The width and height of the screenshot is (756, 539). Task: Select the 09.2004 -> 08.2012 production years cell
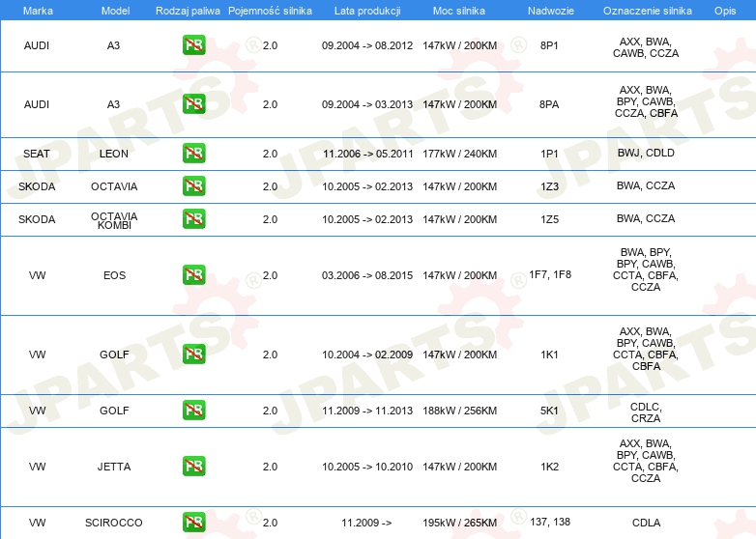[x=367, y=45]
